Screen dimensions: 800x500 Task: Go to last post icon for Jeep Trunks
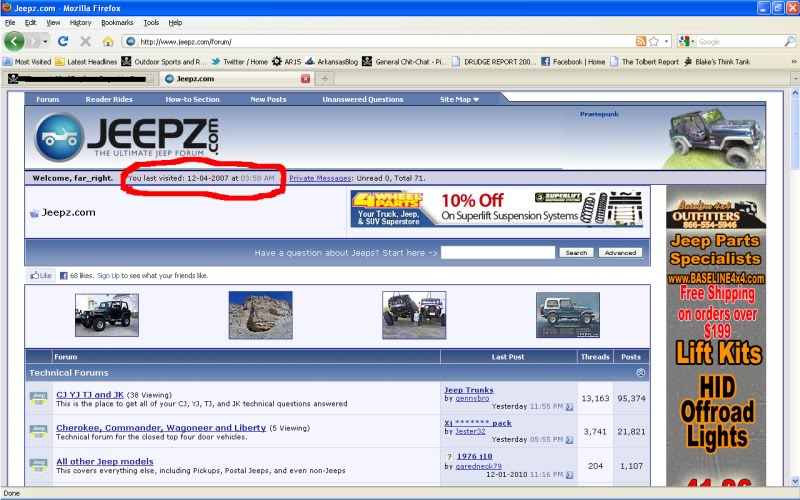point(569,407)
